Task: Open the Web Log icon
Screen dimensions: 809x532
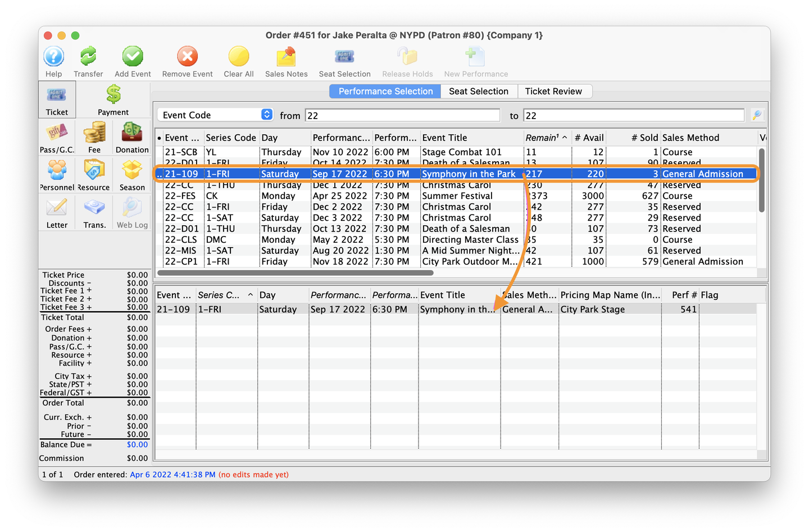Action: tap(132, 208)
